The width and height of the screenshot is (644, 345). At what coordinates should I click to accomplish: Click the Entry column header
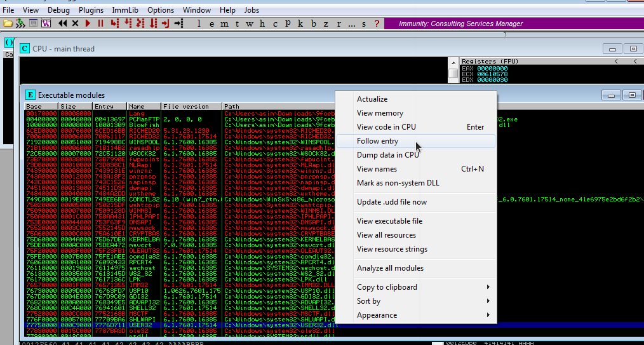pyautogui.click(x=110, y=106)
